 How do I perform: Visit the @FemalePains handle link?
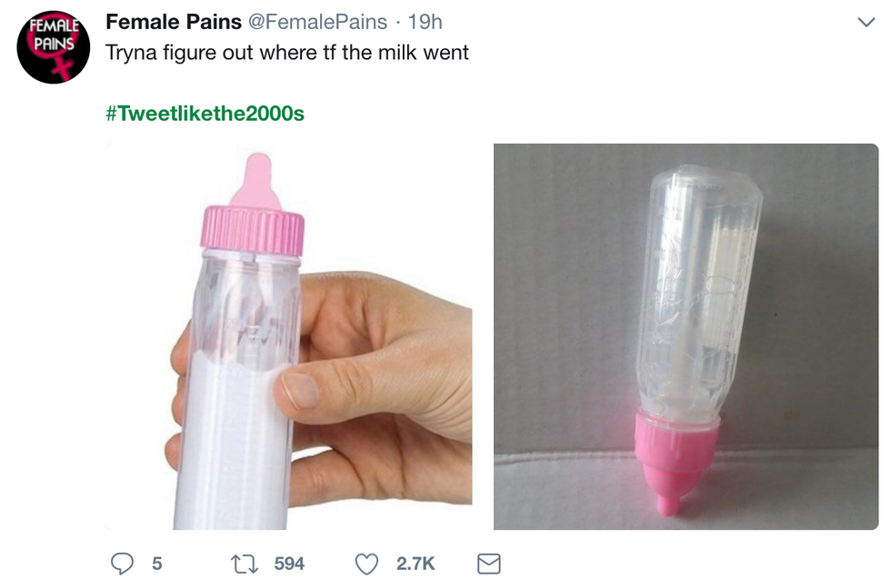click(x=317, y=22)
